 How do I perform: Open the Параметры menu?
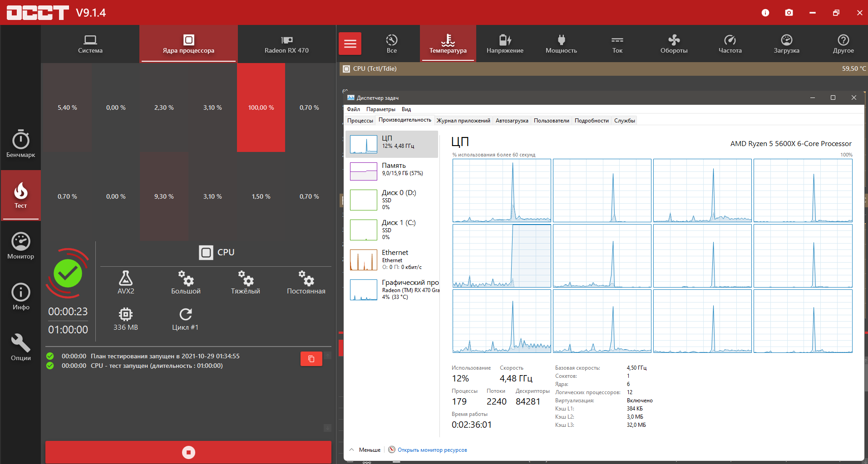(381, 109)
